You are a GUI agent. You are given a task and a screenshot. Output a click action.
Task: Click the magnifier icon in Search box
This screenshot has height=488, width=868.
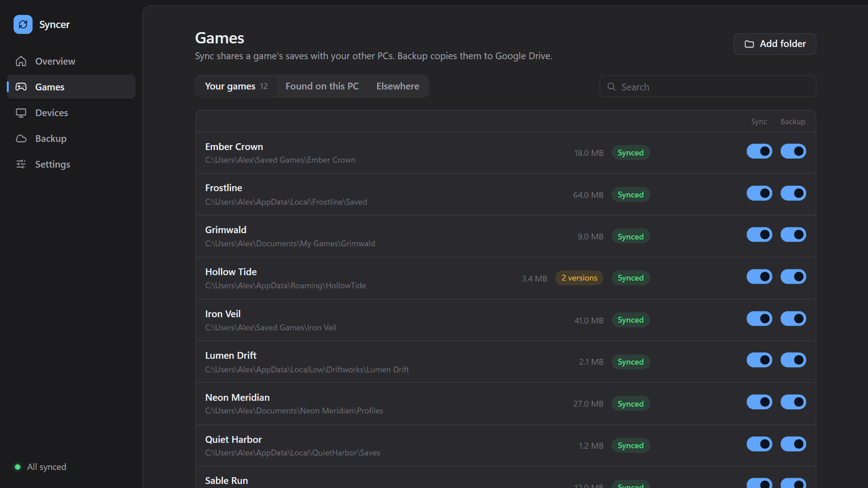(611, 87)
